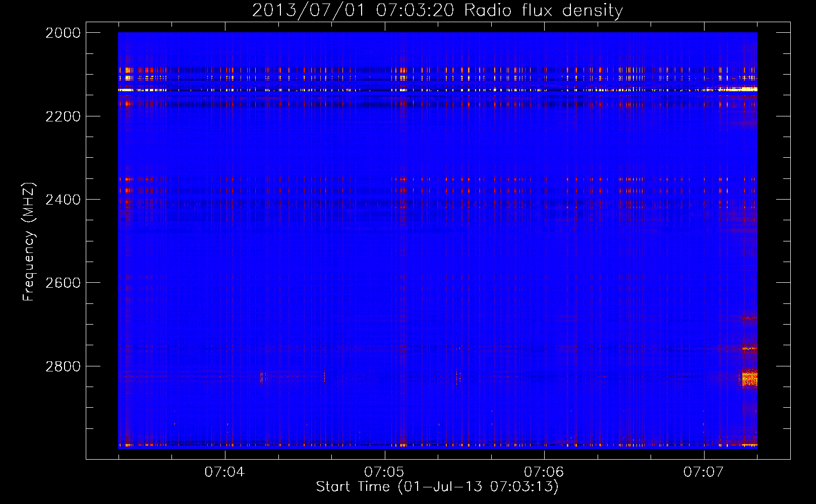The image size is (816, 504).
Task: Click the 07:07 time tick label
Action: pyautogui.click(x=704, y=472)
